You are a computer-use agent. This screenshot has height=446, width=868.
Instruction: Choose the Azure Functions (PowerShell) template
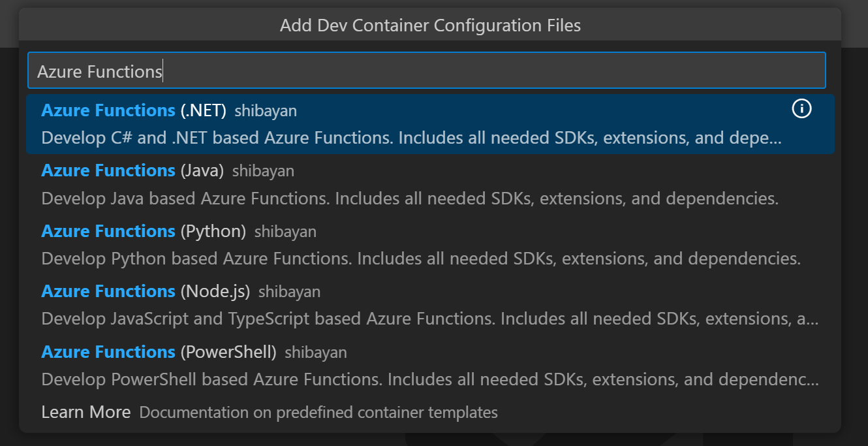[261, 364]
